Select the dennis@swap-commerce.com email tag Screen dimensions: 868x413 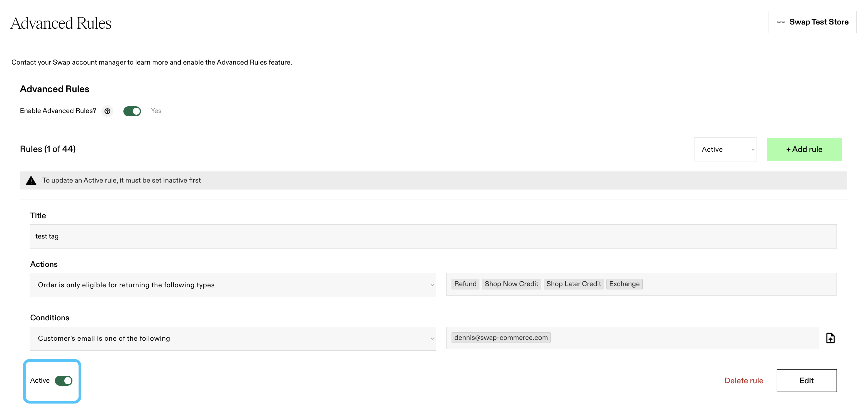tap(501, 338)
